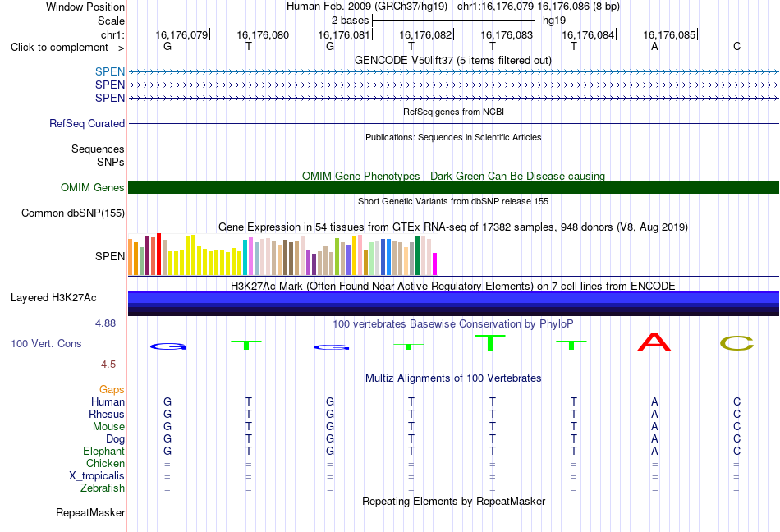Viewport: 780px width, 532px height.
Task: Click Short Genetic Variants from dbSNP title
Action: (453, 201)
